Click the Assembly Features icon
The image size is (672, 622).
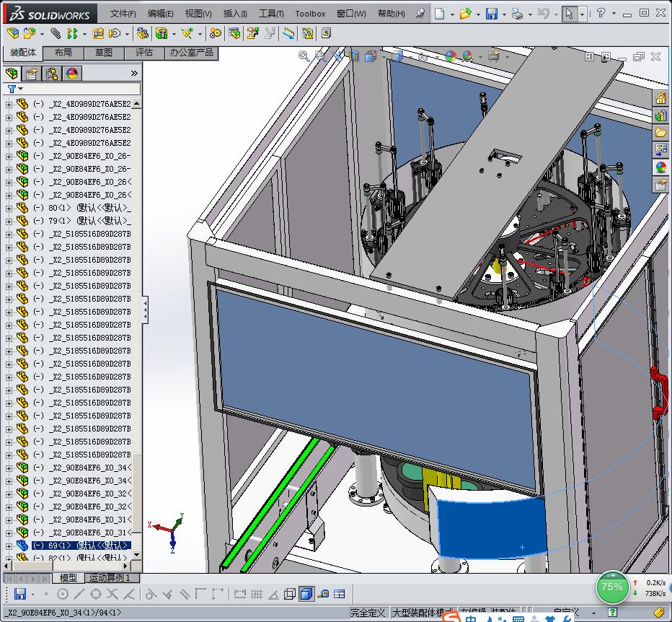tap(162, 33)
